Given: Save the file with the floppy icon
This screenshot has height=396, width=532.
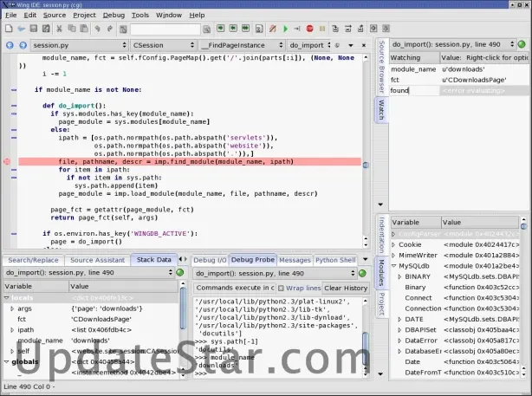Looking at the screenshot, I should [x=34, y=29].
